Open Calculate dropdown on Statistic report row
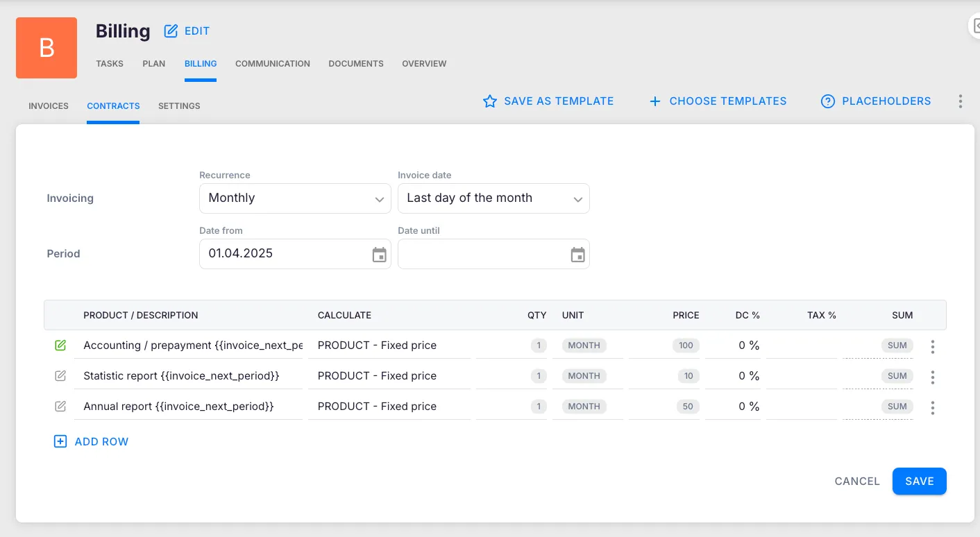The height and width of the screenshot is (537, 980). click(x=389, y=376)
